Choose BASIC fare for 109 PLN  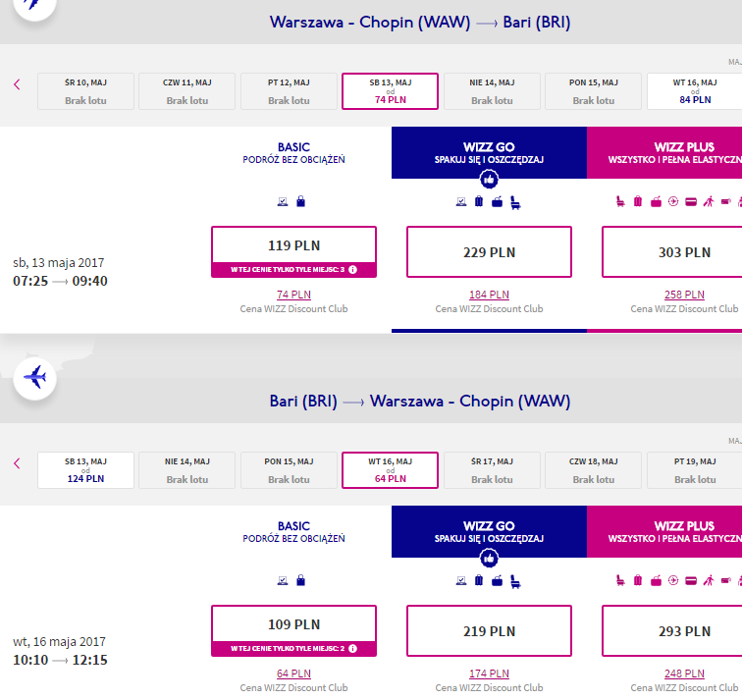point(293,630)
